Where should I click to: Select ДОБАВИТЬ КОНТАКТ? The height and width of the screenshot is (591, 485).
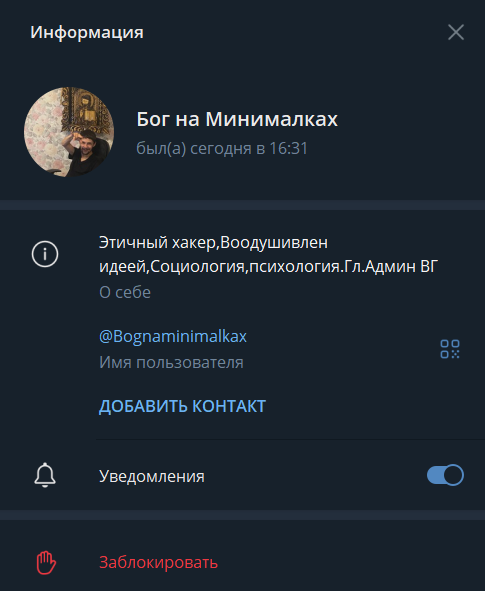click(x=182, y=406)
